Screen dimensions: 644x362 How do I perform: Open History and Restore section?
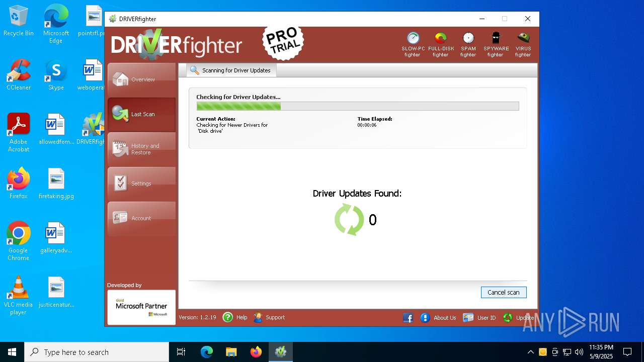[141, 149]
